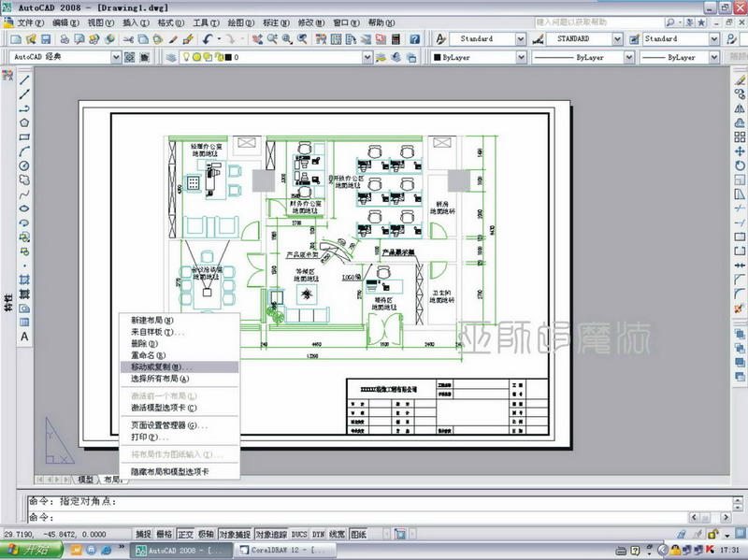The height and width of the screenshot is (560, 748).
Task: Toggle the 对象捕捉 object snap
Action: 236,534
